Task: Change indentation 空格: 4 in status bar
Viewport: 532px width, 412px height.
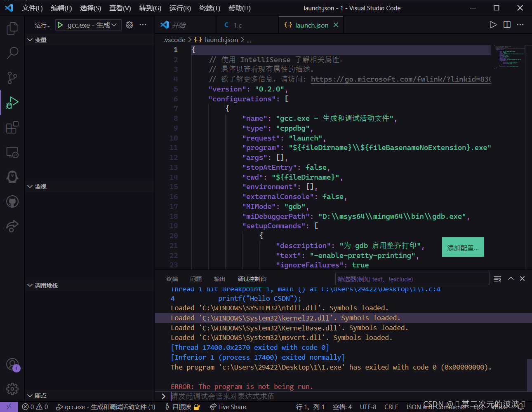Action: (x=342, y=407)
